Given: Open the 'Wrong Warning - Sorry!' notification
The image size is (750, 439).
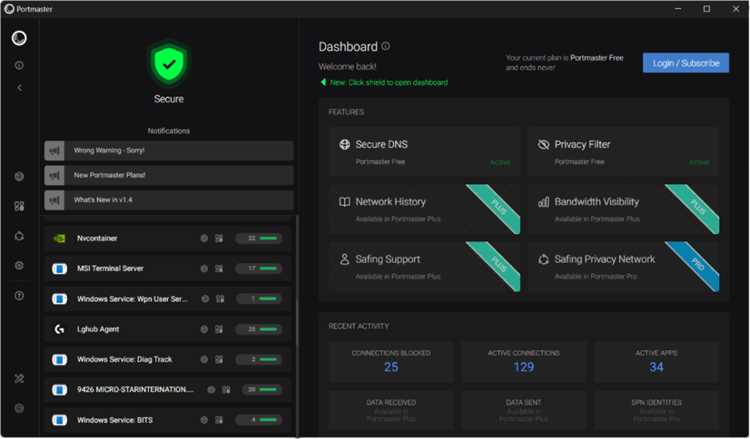Looking at the screenshot, I should click(169, 151).
